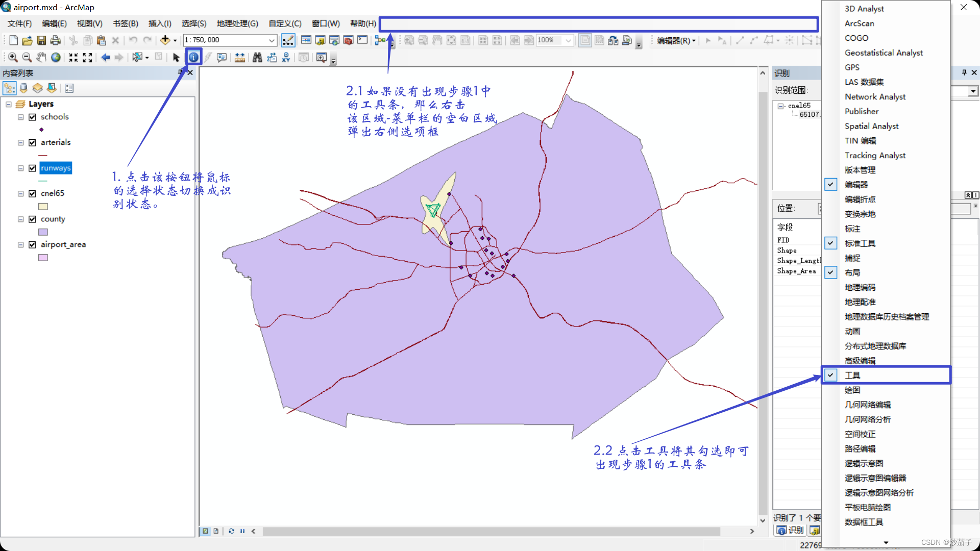The image size is (980, 551).
Task: Click the Save map icon
Action: click(x=41, y=40)
